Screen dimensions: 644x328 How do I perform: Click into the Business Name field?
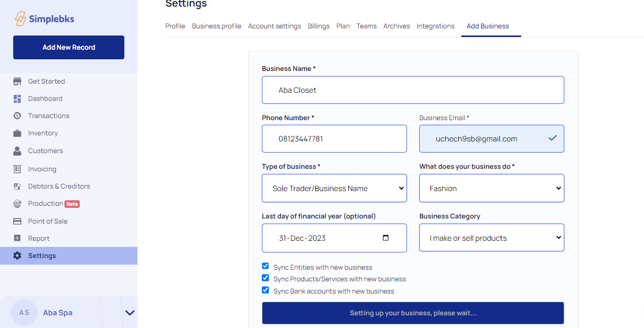point(413,90)
